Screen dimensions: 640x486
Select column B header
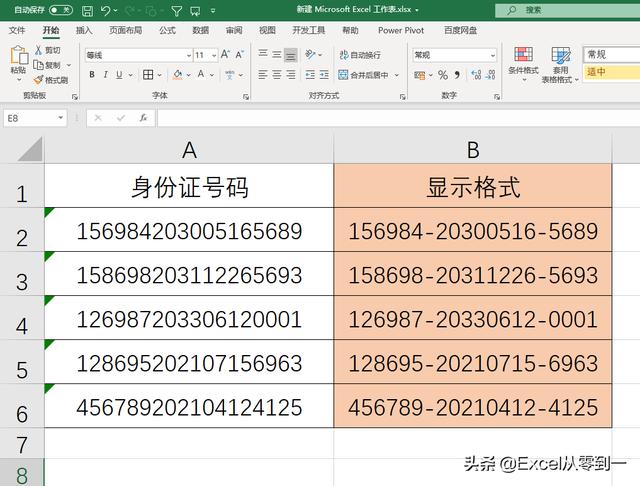point(473,150)
